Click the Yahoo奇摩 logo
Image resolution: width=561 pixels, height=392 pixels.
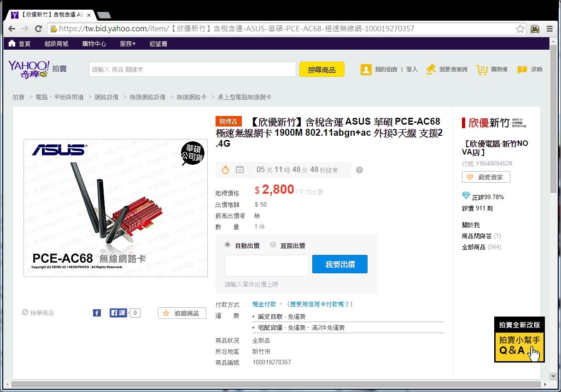click(x=29, y=69)
